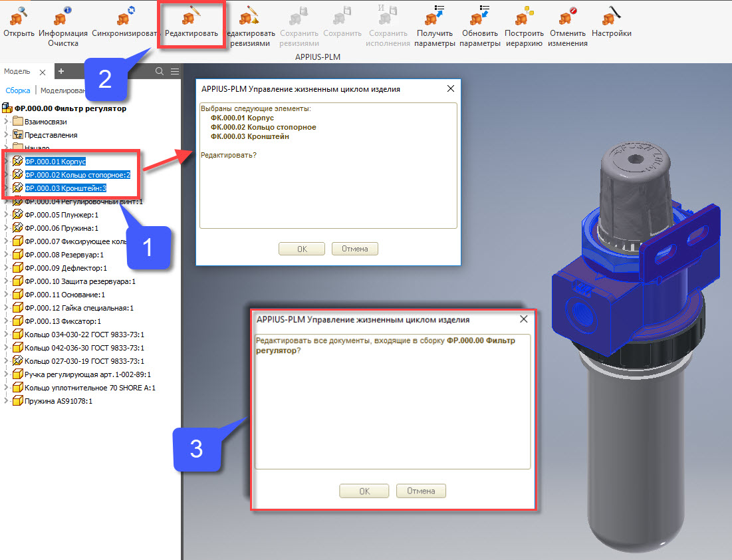Viewport: 732px width, 560px height.
Task: Click the plain Сохранить ribbon icon
Action: [x=342, y=17]
